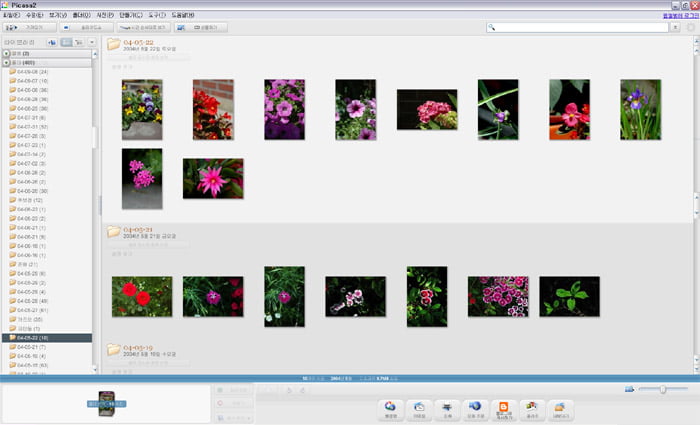Click the small thumbnail icon left of size slider
This screenshot has width=700, height=425.
(629, 389)
